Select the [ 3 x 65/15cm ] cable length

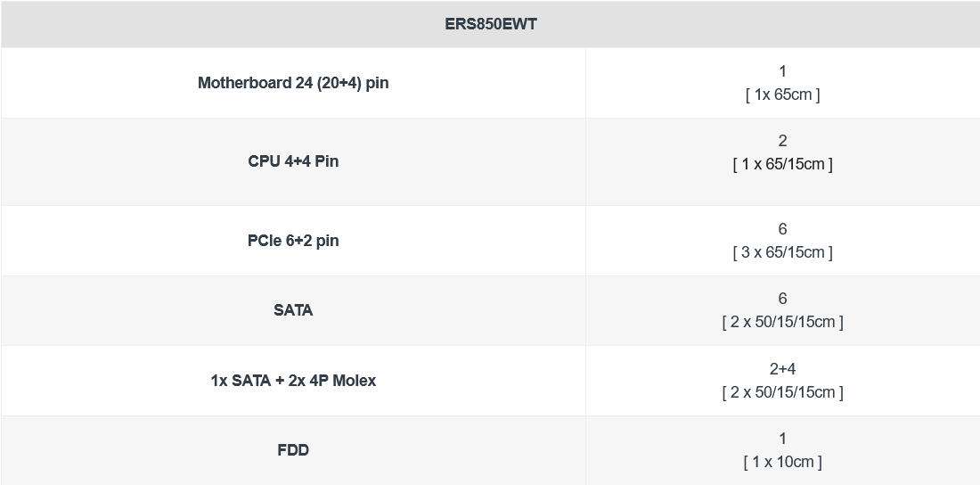click(782, 252)
